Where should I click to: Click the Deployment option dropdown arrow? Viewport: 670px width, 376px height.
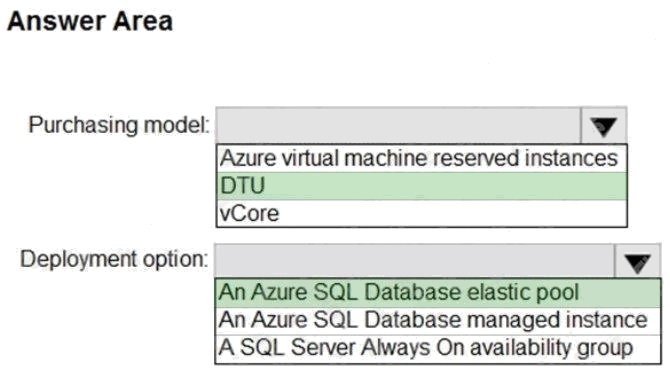638,261
